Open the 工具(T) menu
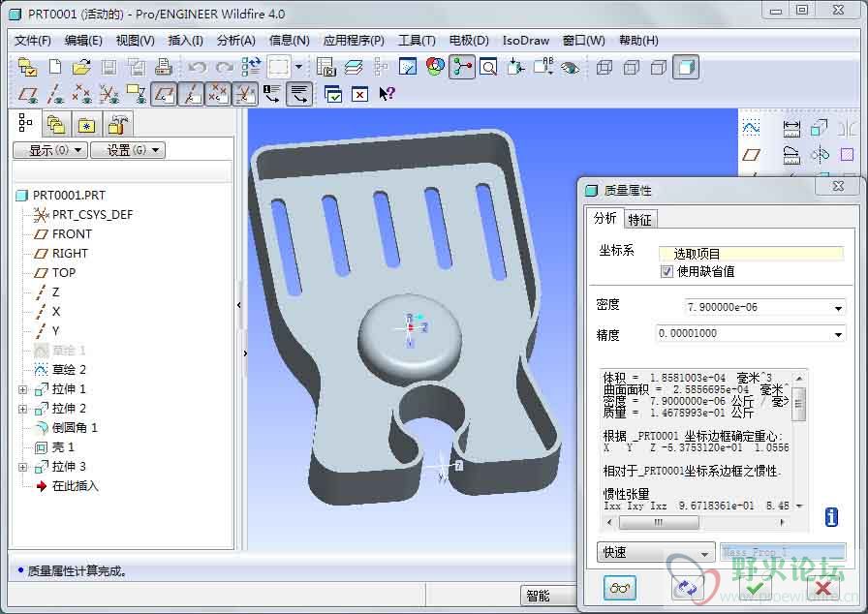The width and height of the screenshot is (868, 614). coord(417,41)
